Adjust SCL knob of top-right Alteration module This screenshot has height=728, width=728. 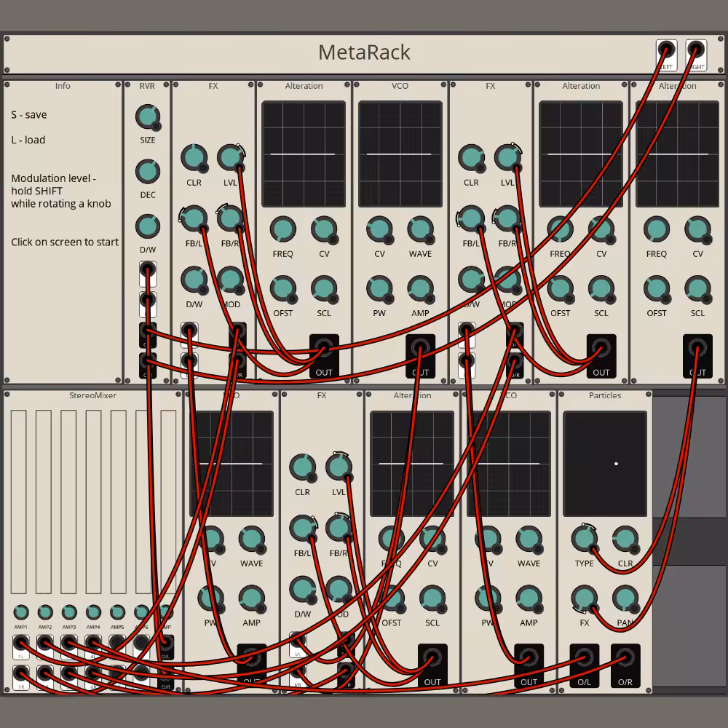[697, 288]
